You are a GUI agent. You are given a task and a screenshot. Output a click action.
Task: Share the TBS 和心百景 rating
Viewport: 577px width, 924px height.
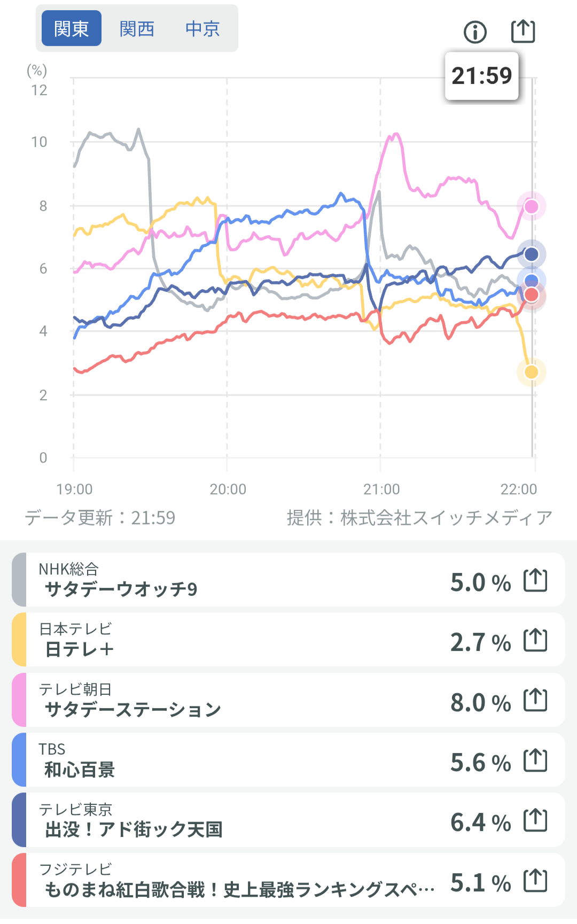click(535, 760)
